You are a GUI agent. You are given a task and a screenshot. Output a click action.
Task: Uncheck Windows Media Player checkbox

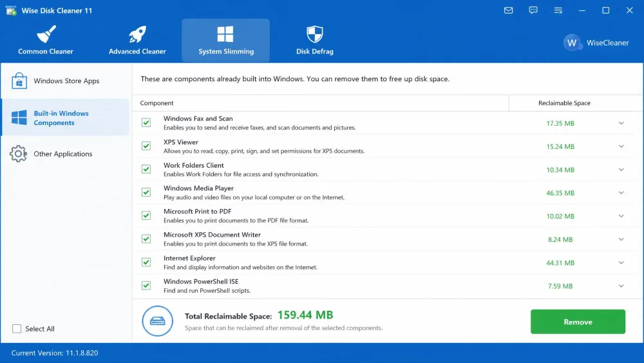[x=146, y=192]
